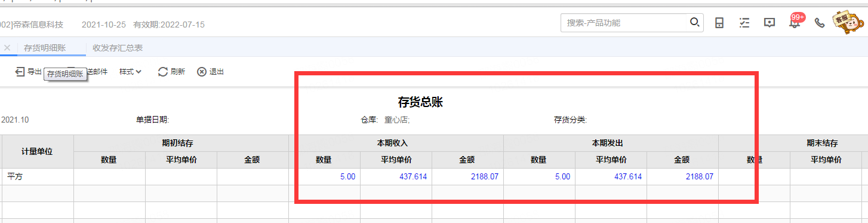This screenshot has height=223, width=868.
Task: Click the export (导出) toolbar button
Action: tap(29, 72)
